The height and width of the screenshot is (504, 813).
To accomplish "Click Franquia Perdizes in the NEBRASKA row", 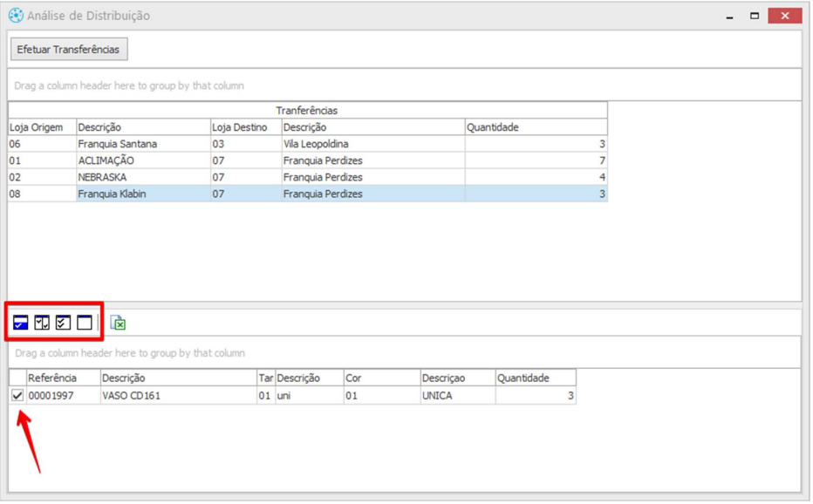I will tap(373, 177).
